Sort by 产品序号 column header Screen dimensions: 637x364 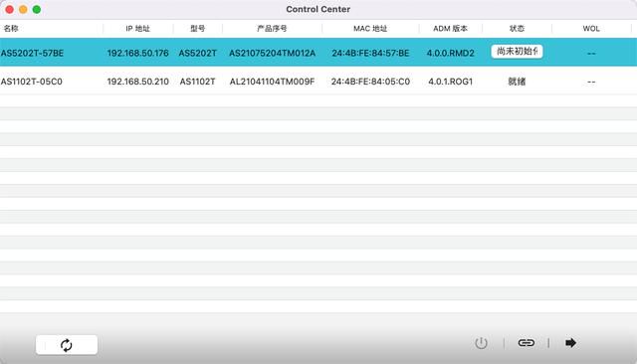pyautogui.click(x=272, y=29)
